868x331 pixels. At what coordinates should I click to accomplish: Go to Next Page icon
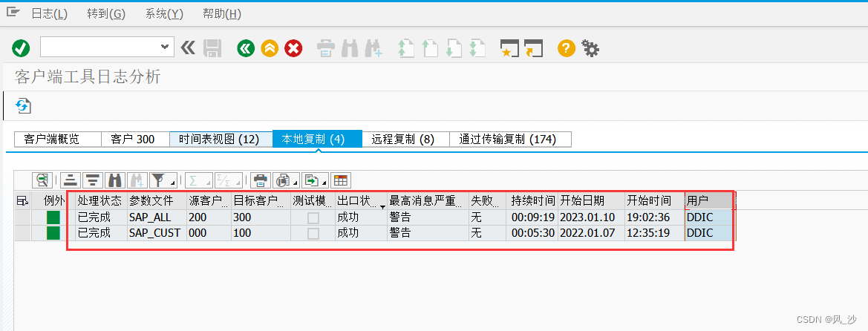point(454,49)
